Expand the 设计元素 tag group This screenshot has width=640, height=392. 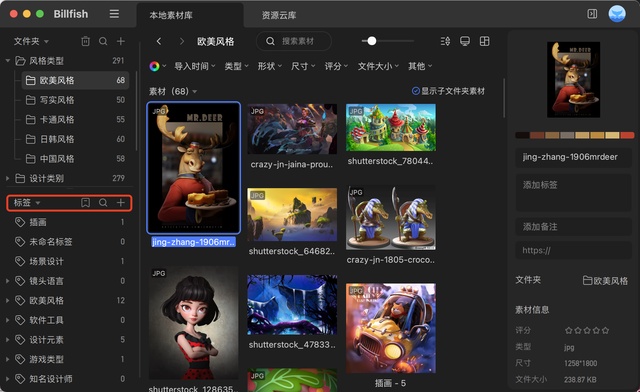click(8, 340)
